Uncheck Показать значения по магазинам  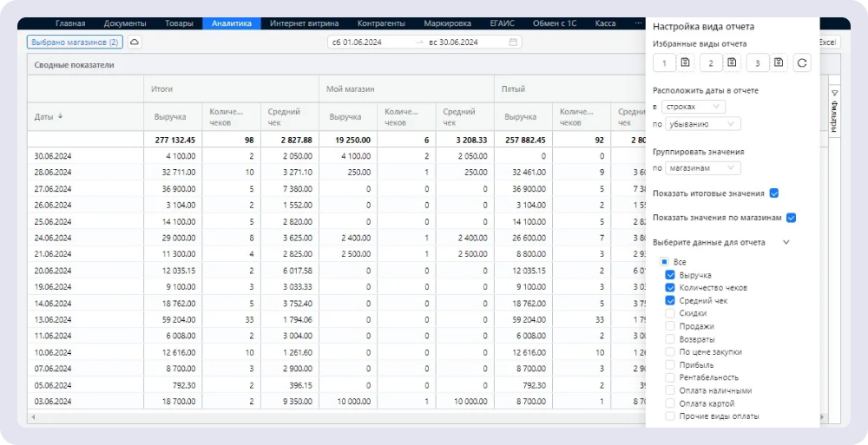point(791,218)
